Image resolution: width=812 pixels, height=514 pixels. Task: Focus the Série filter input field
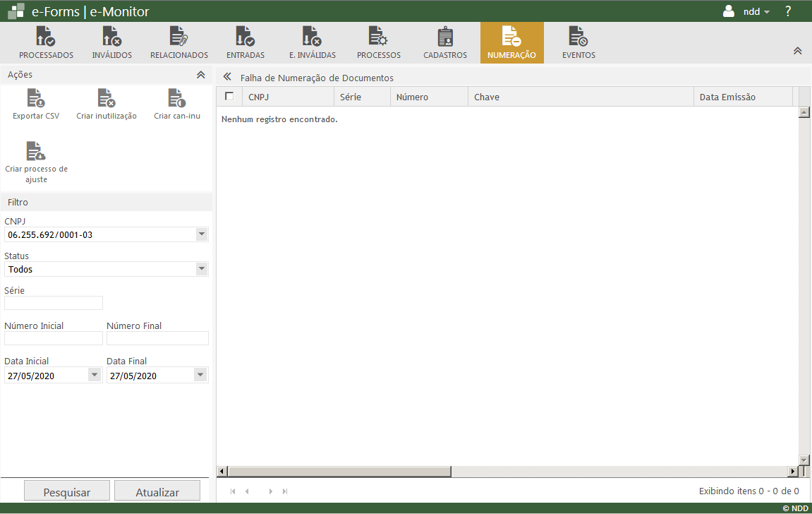pos(54,303)
